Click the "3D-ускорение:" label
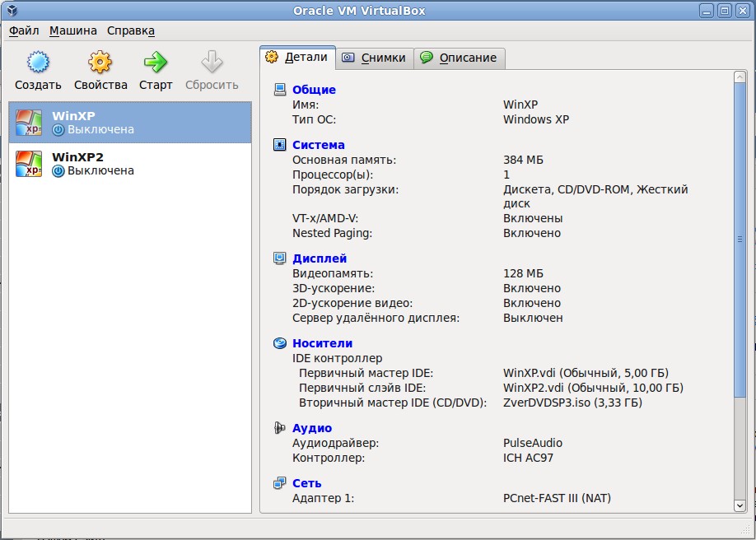Viewport: 756px width, 540px height. pyautogui.click(x=334, y=288)
